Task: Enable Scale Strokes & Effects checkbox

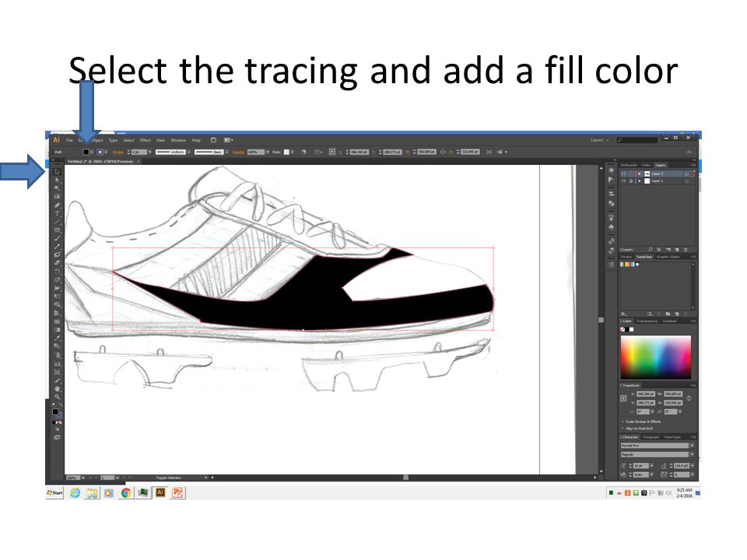Action: point(622,422)
